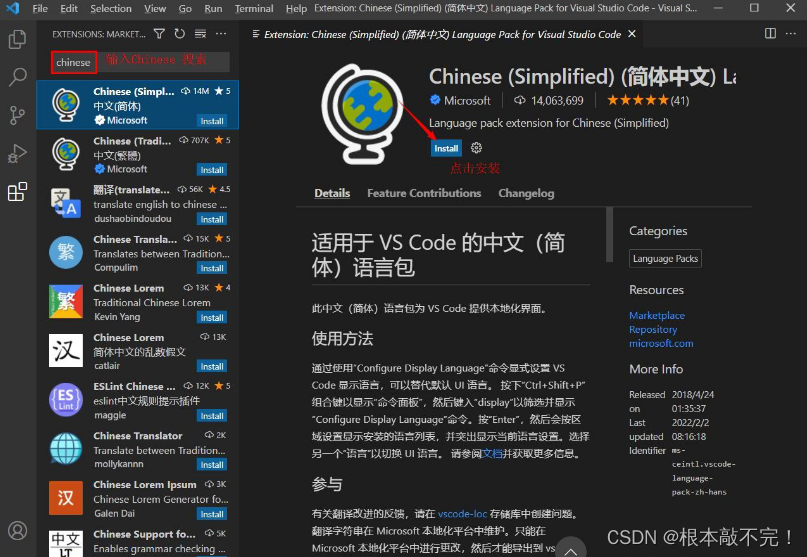Click the extensions search input field
807x557 pixels.
140,62
